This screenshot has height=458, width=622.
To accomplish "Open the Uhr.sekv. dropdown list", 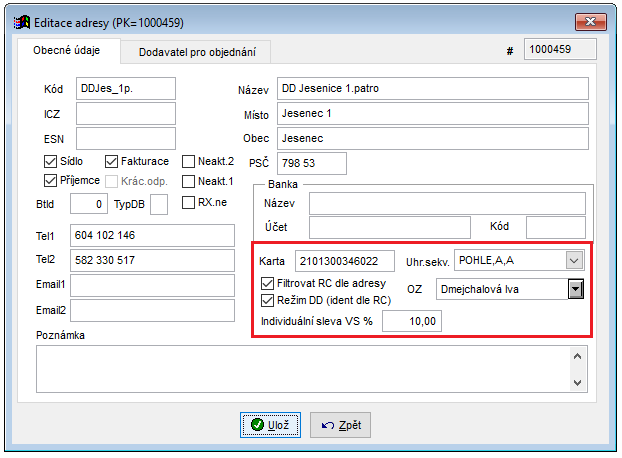I will (573, 261).
